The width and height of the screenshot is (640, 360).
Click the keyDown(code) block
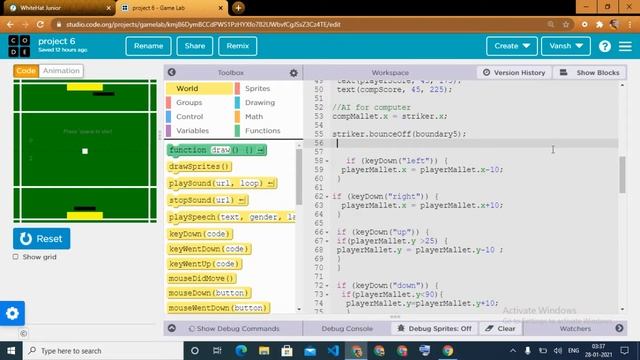tap(200, 234)
